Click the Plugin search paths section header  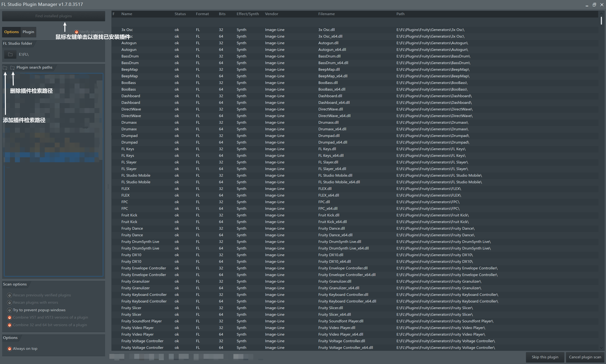point(34,67)
